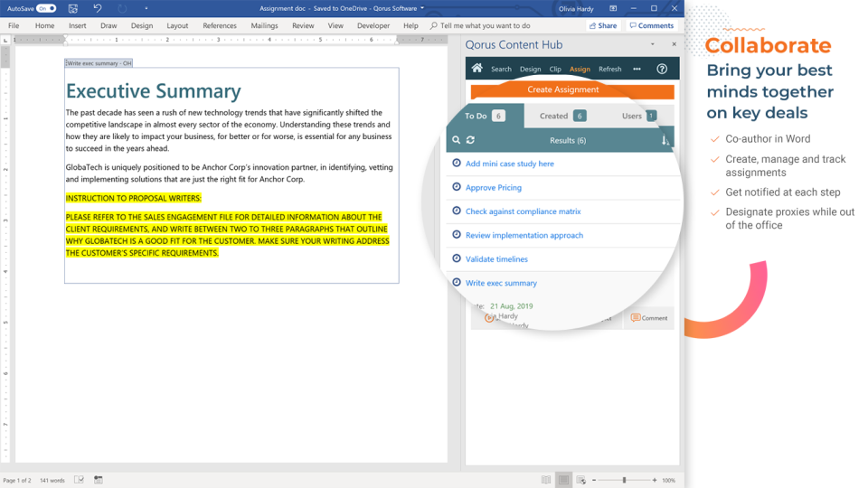Select Assign in Qorus toolbar

pyautogui.click(x=580, y=70)
